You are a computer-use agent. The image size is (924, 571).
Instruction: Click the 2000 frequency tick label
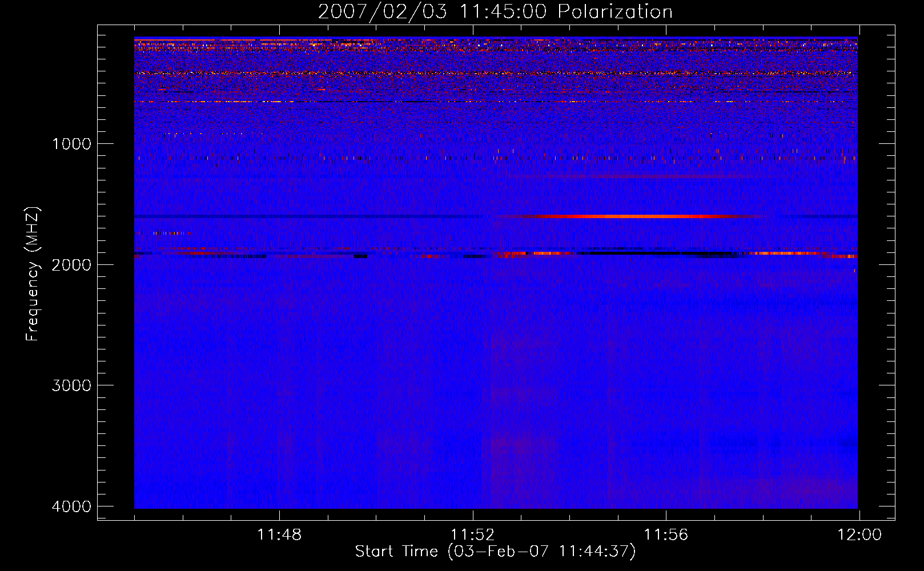[x=71, y=264]
